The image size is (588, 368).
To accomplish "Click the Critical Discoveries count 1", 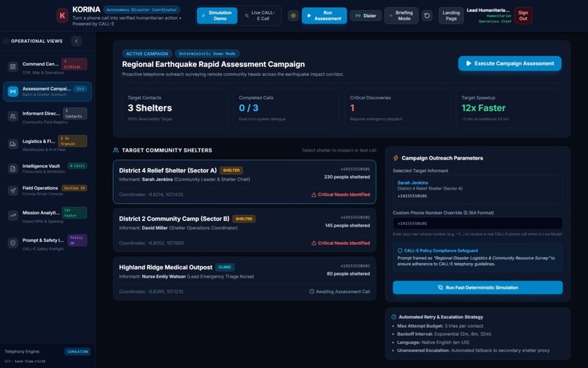I will point(352,108).
